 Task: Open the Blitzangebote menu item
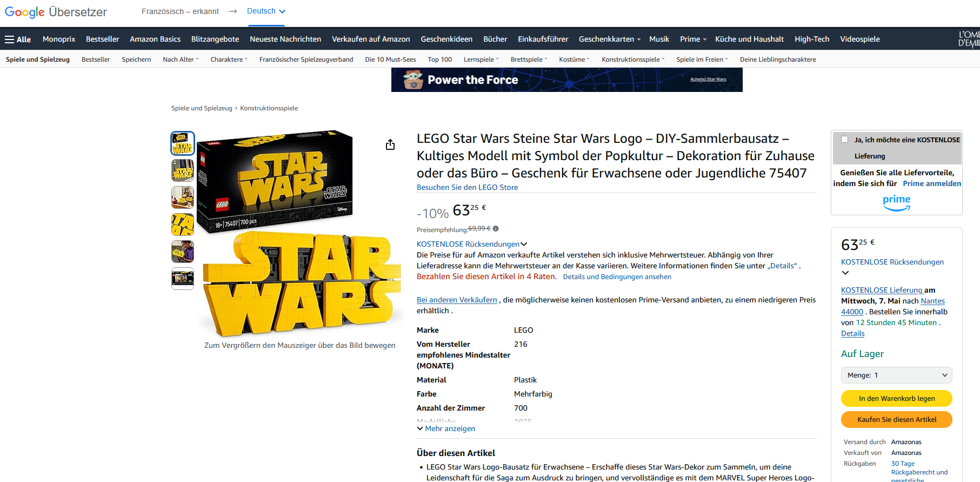click(215, 39)
